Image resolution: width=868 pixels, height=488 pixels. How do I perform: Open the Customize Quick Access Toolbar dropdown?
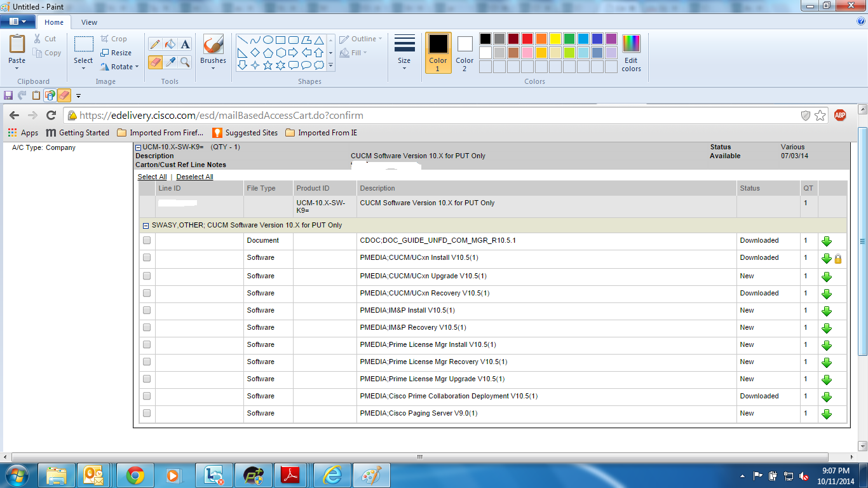(x=78, y=96)
